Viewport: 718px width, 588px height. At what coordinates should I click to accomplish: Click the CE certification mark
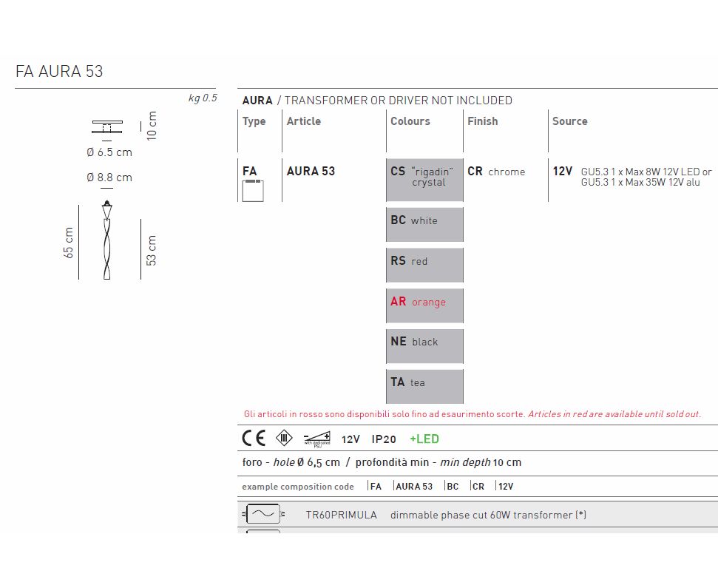coord(254,439)
